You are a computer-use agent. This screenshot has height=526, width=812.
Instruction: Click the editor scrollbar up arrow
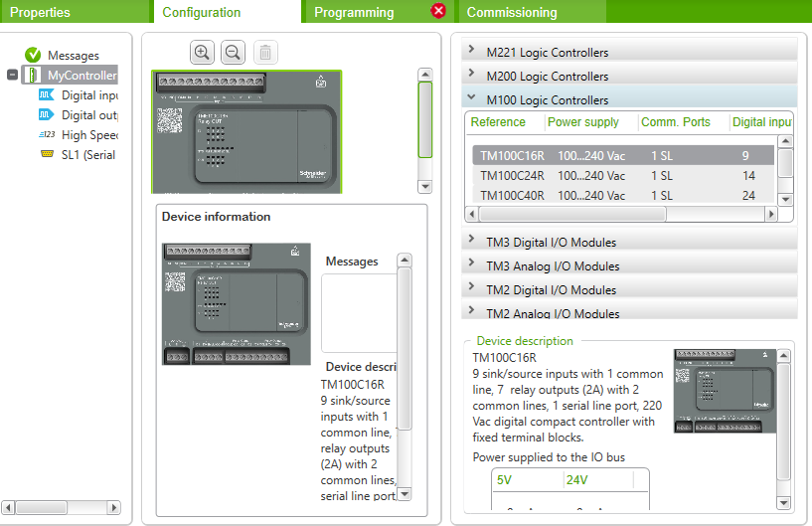coord(425,75)
